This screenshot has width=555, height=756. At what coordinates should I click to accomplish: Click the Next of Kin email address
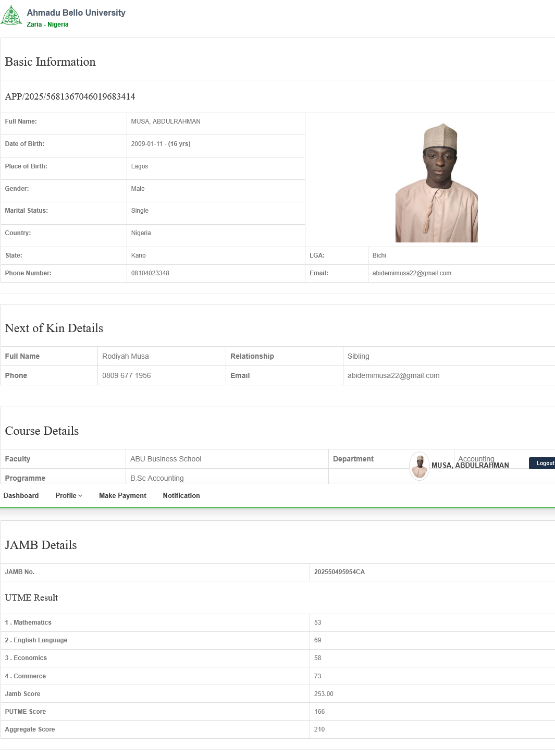(393, 375)
